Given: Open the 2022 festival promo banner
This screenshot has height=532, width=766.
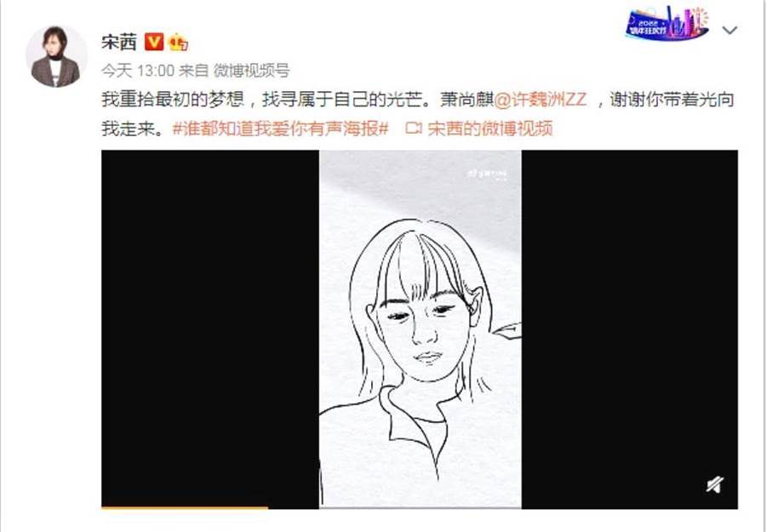Looking at the screenshot, I should [667, 23].
